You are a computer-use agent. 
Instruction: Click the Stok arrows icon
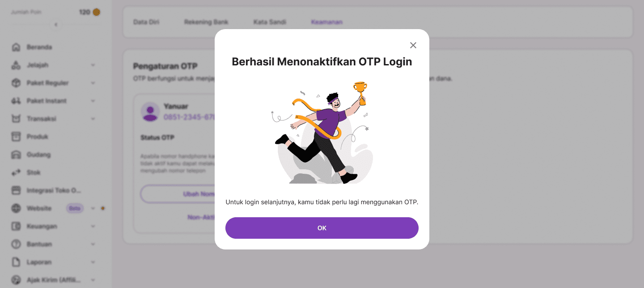pos(16,172)
